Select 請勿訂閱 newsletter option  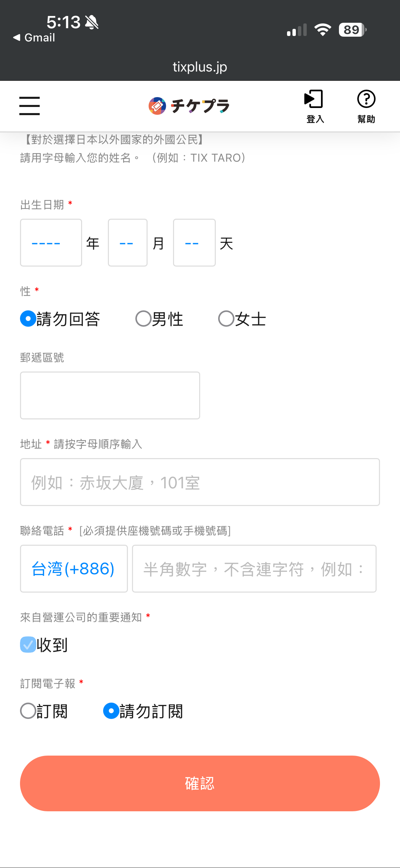[x=111, y=711]
